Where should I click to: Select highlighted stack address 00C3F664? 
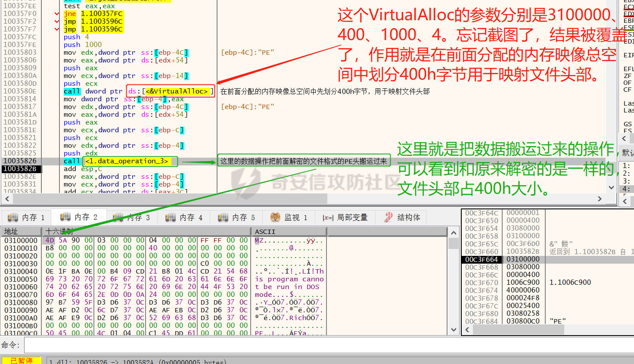[x=482, y=259]
